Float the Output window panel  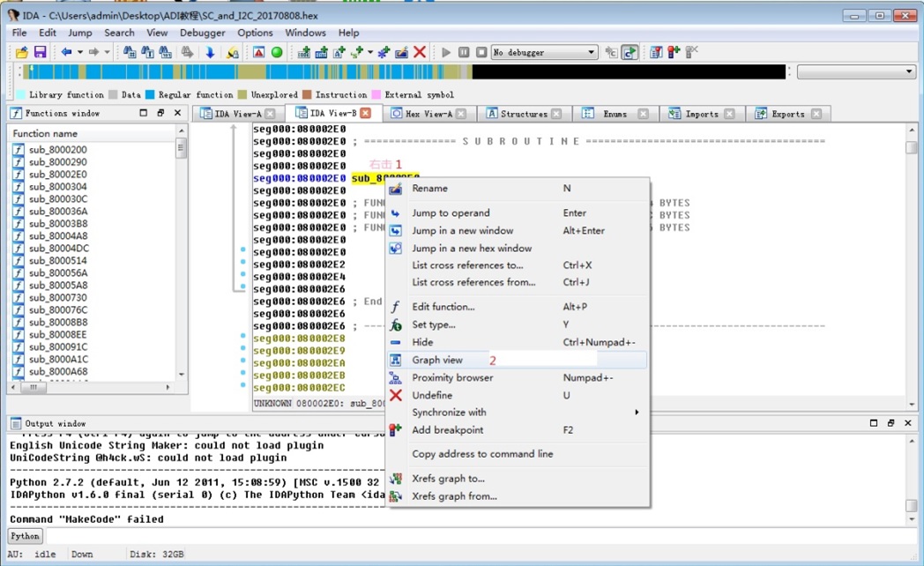tap(890, 423)
